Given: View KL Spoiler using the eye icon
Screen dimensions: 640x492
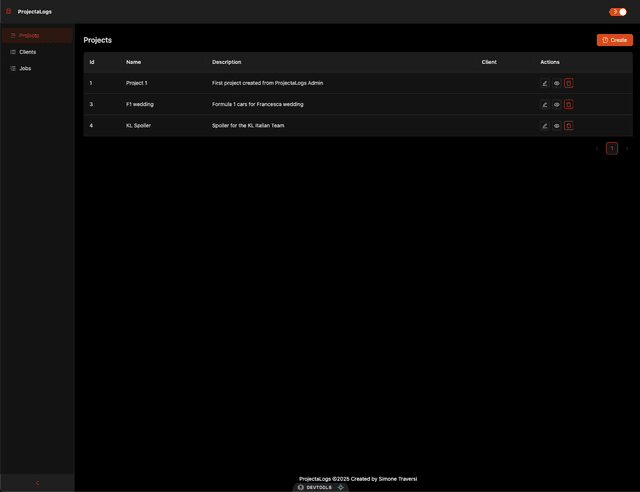Looking at the screenshot, I should click(x=557, y=126).
